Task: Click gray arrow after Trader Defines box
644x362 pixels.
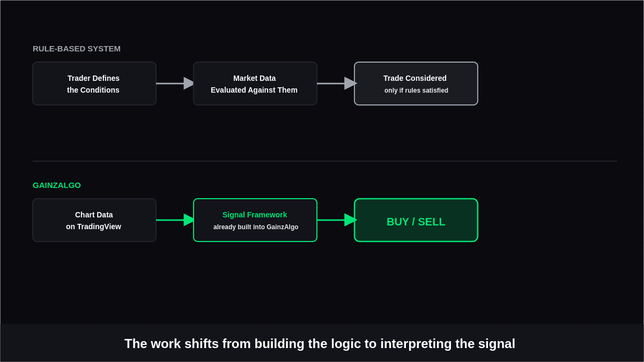Action: (175, 84)
